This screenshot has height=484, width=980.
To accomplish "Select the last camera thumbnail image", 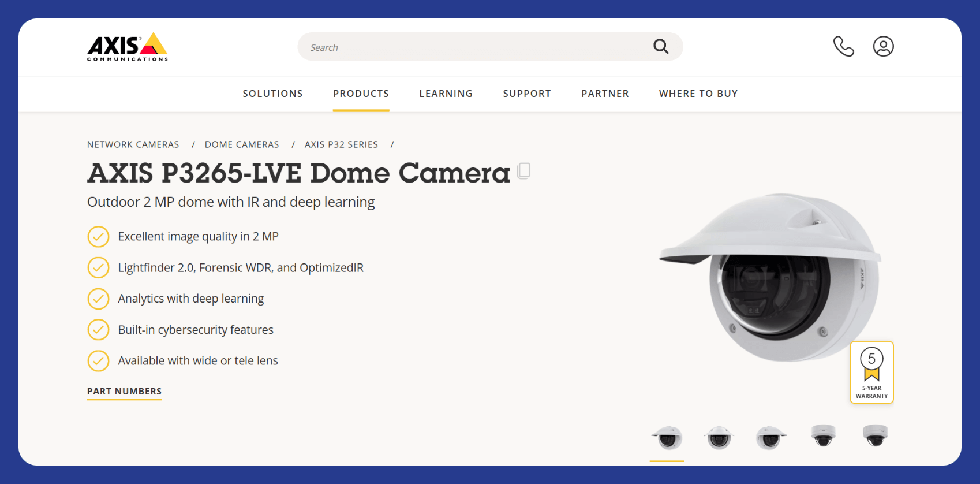I will pyautogui.click(x=875, y=435).
